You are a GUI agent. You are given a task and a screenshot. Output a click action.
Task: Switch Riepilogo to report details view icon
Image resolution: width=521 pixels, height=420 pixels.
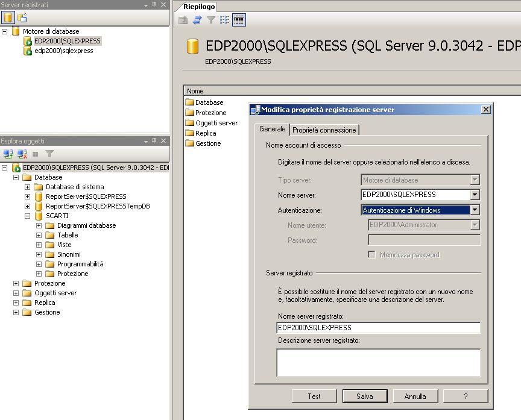coord(239,20)
